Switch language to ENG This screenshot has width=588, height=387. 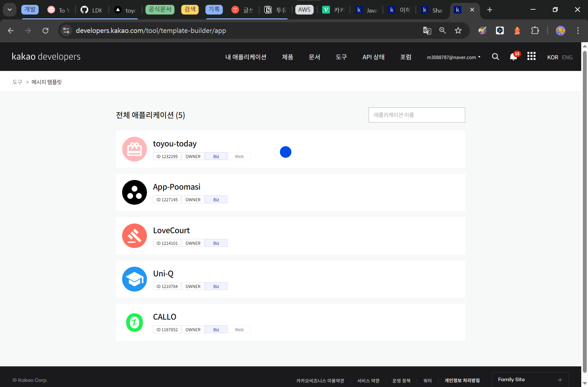coord(567,57)
